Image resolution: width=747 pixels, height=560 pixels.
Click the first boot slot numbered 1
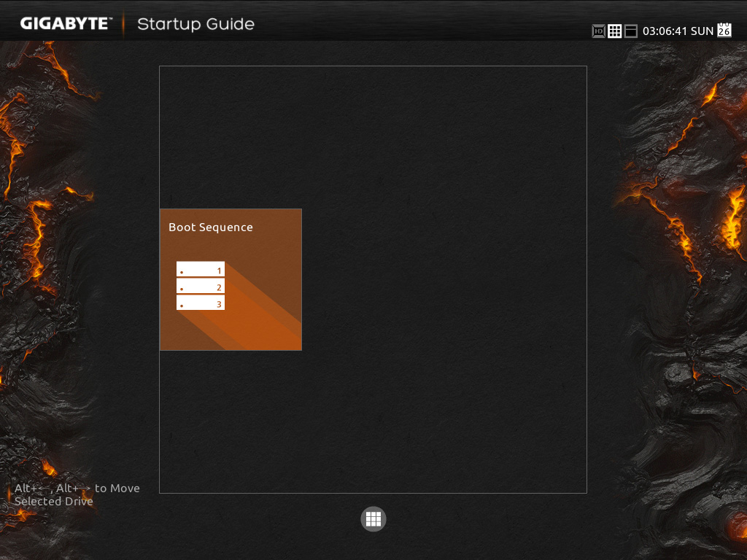pyautogui.click(x=201, y=270)
